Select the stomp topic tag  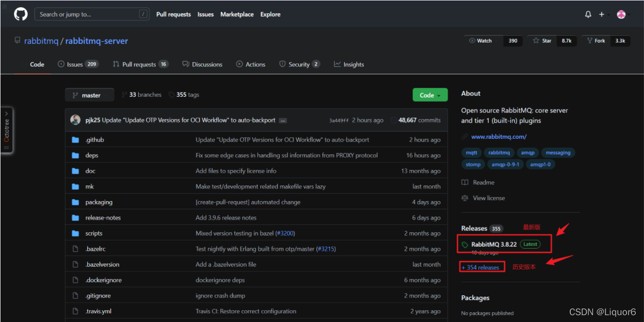[473, 164]
